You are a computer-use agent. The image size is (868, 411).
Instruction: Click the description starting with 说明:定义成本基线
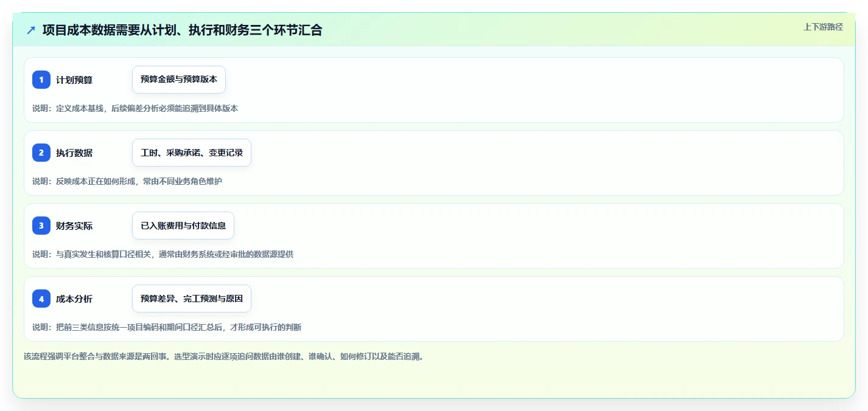coord(135,108)
